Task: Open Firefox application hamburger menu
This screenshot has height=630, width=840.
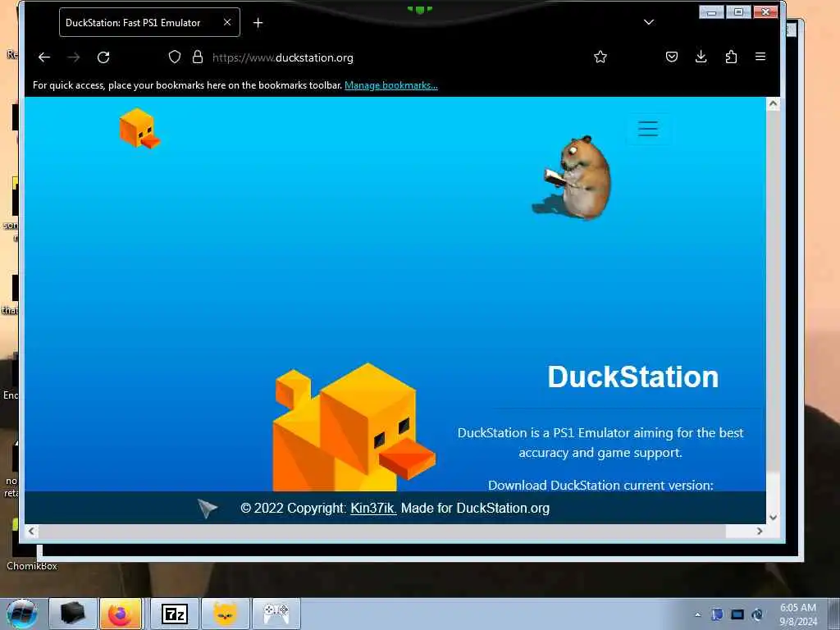Action: coord(760,57)
